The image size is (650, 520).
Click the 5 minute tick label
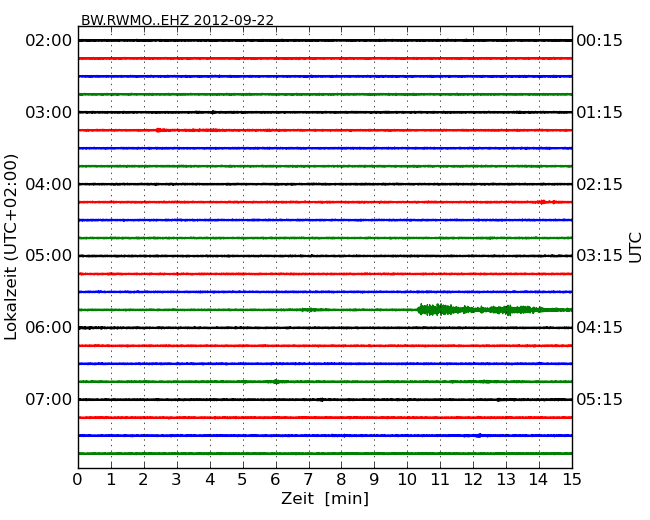point(243,480)
